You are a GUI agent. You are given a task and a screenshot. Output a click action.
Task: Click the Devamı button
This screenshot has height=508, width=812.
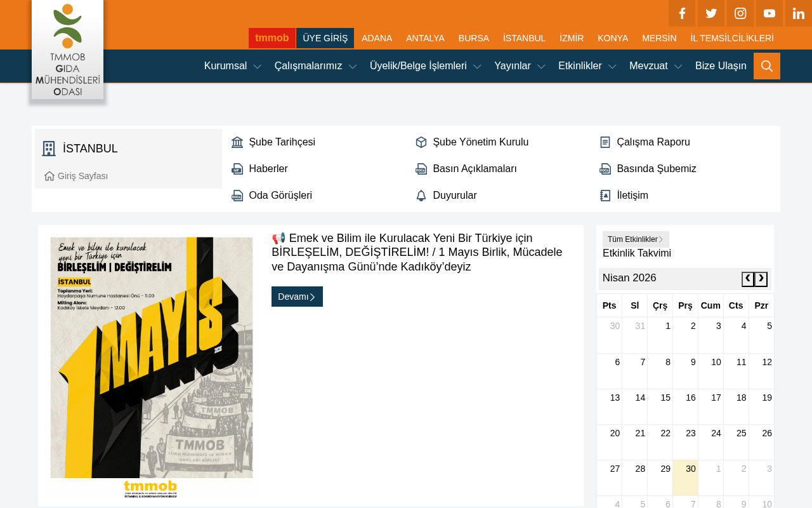(297, 297)
